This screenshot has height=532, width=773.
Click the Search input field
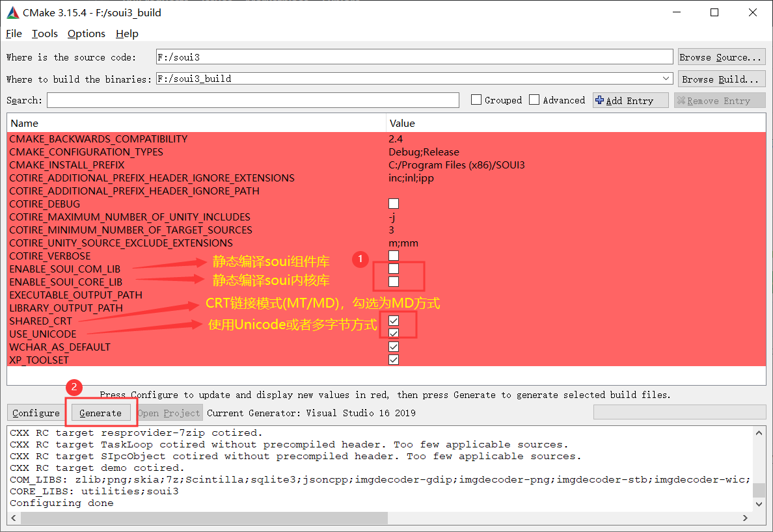[253, 100]
